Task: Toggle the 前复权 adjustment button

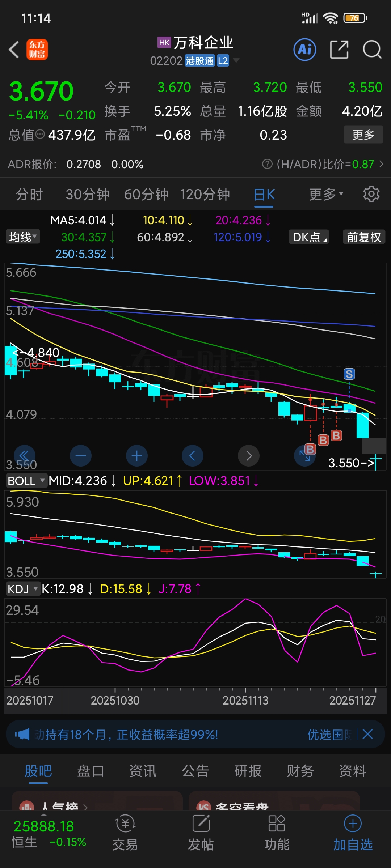Action: click(x=364, y=237)
